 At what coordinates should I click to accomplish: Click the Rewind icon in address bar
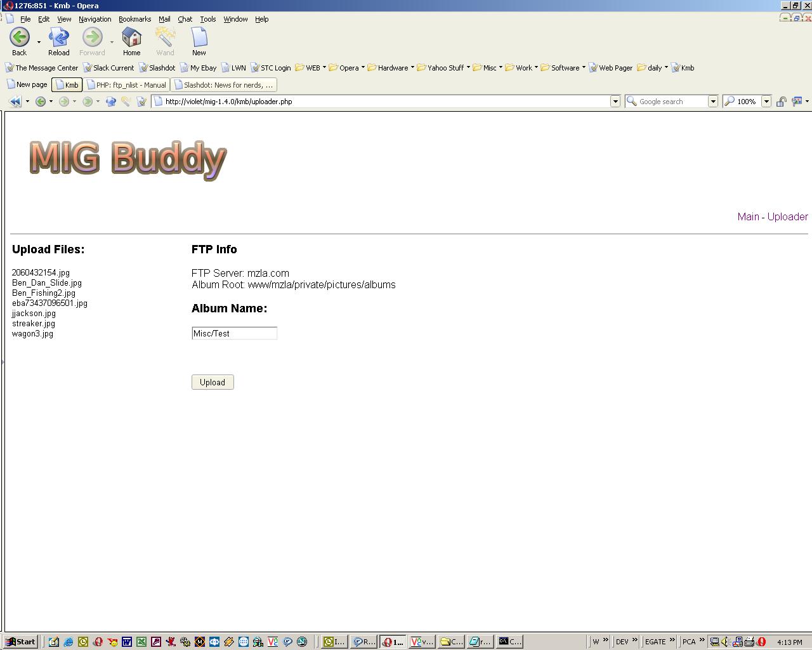[15, 102]
